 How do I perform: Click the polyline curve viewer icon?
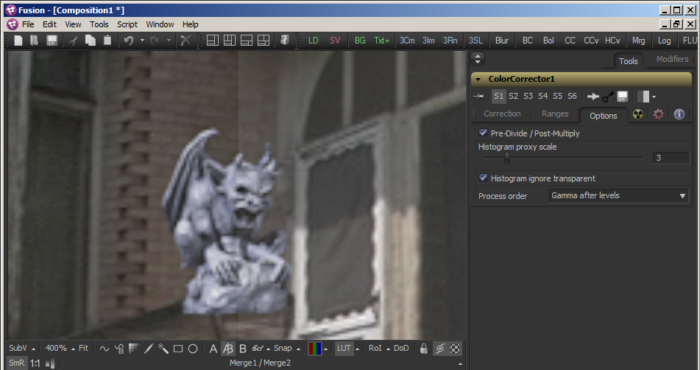(x=104, y=349)
